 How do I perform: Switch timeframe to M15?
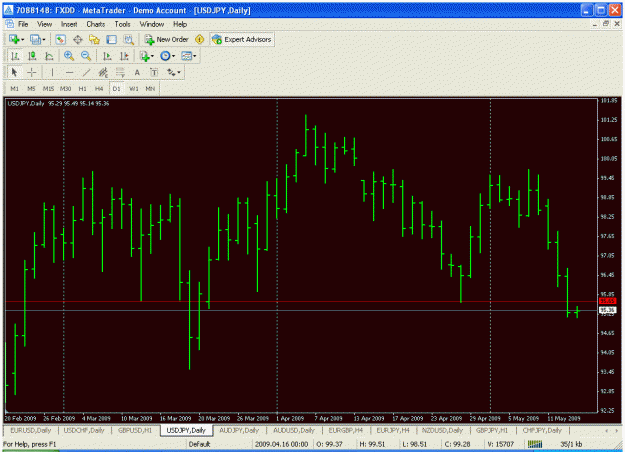pyautogui.click(x=48, y=88)
